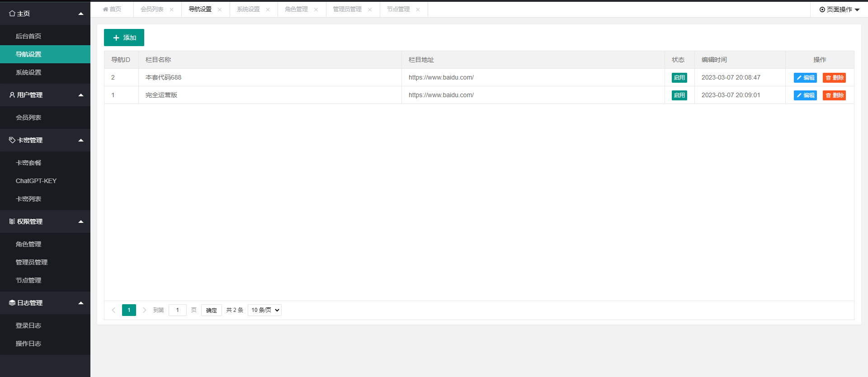Image resolution: width=868 pixels, height=377 pixels.
Task: Close the 管理员管理 tab
Action: pyautogui.click(x=370, y=9)
